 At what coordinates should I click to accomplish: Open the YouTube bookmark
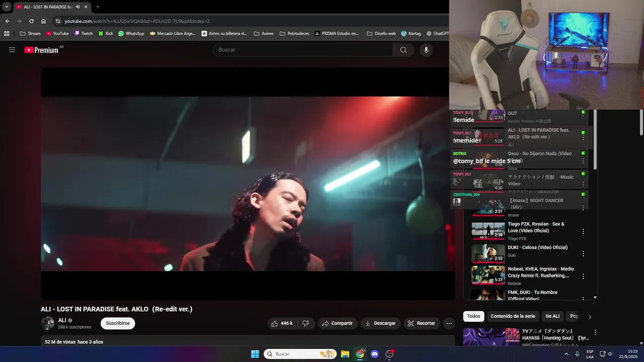click(x=57, y=34)
